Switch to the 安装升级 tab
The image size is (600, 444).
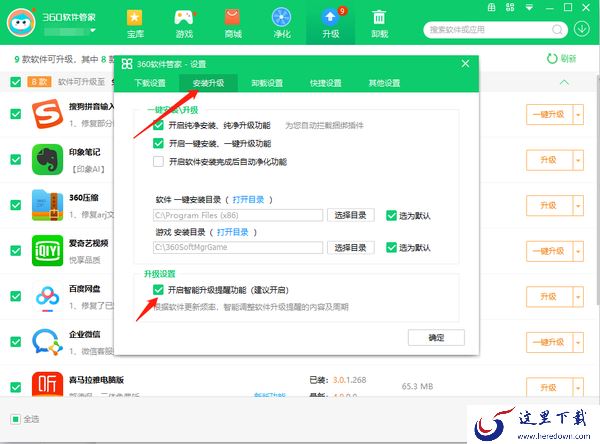point(209,83)
